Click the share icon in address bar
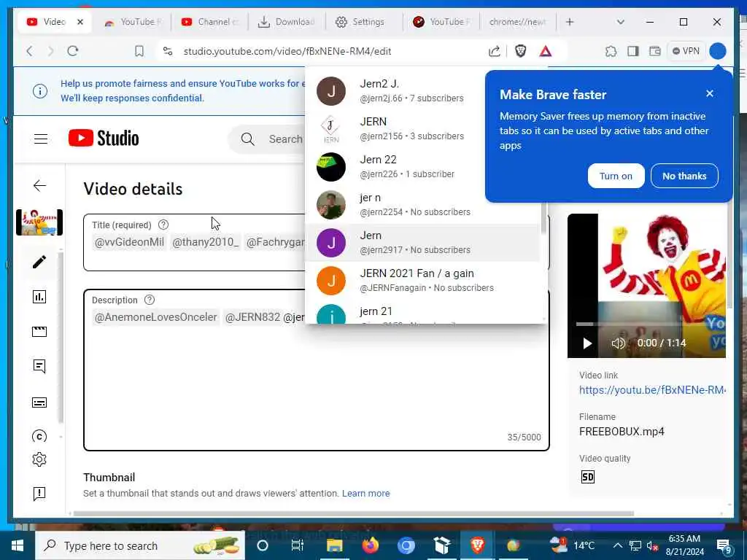The height and width of the screenshot is (560, 747). pos(495,51)
